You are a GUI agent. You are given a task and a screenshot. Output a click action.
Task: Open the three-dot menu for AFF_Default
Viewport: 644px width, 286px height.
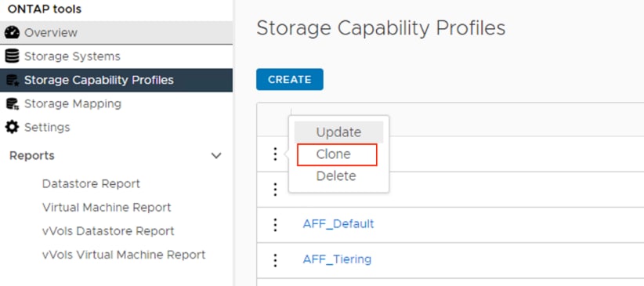tap(275, 224)
